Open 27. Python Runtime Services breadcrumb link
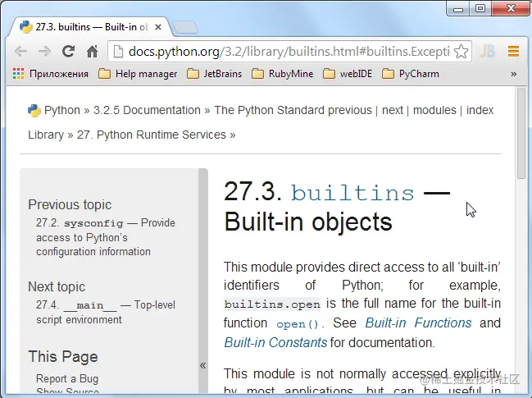Viewport: 532px width, 398px height. (152, 135)
